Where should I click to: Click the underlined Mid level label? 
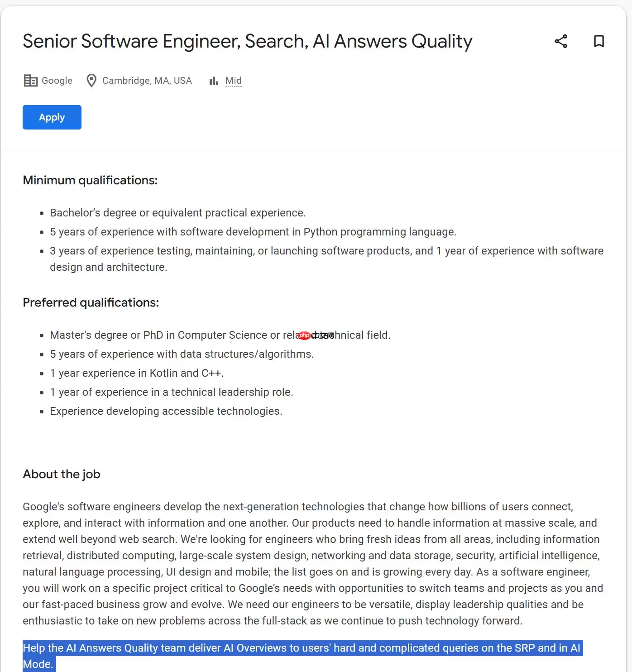click(233, 81)
